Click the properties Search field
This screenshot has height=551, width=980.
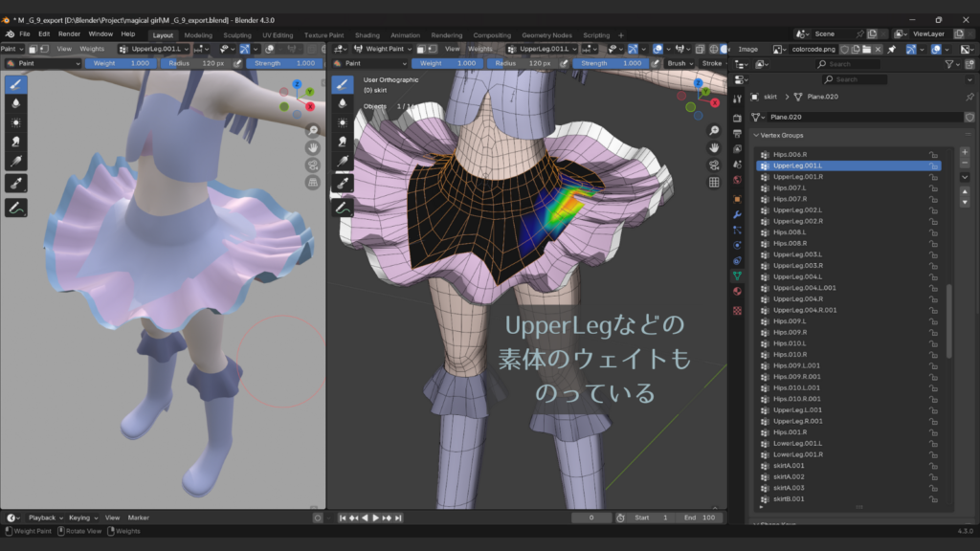click(x=855, y=79)
